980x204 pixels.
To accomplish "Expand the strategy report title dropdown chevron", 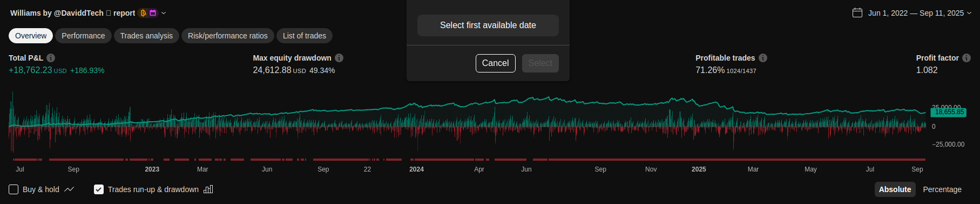I will (164, 13).
